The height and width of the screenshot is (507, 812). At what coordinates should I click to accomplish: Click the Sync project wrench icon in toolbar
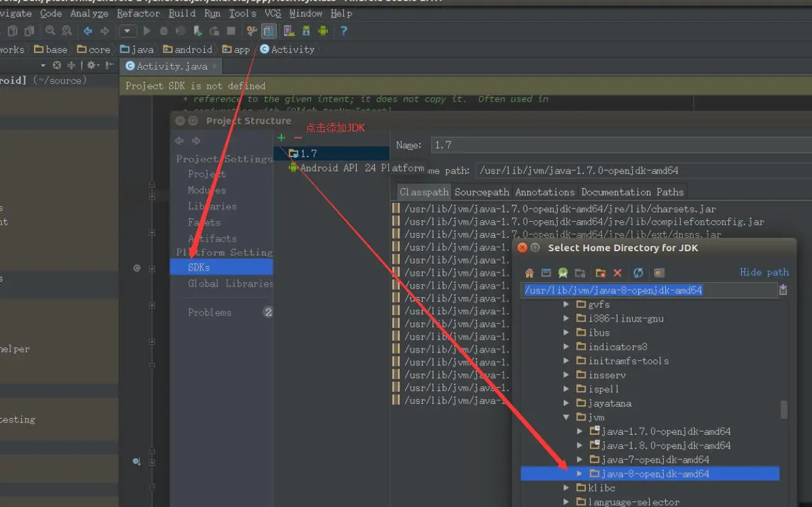tap(252, 31)
